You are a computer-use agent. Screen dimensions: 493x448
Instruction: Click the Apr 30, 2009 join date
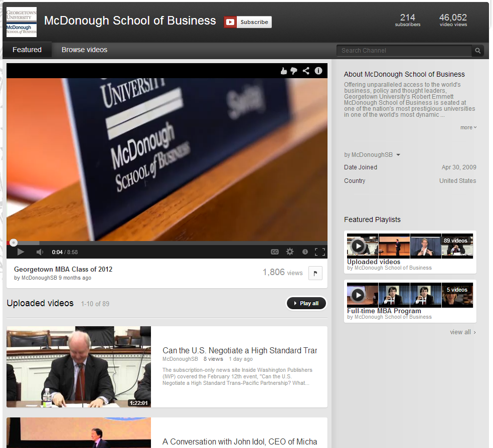pyautogui.click(x=459, y=167)
